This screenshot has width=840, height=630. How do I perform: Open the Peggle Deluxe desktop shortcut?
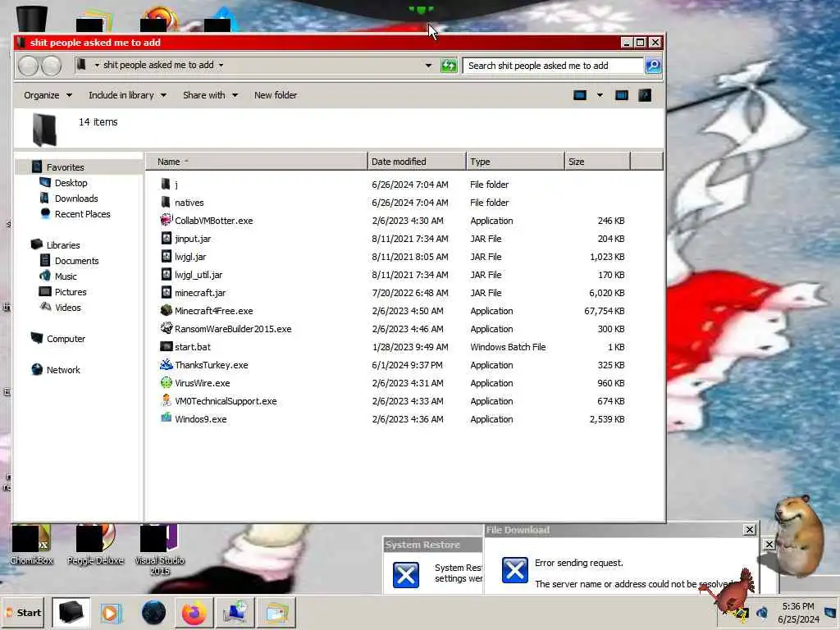pos(95,546)
